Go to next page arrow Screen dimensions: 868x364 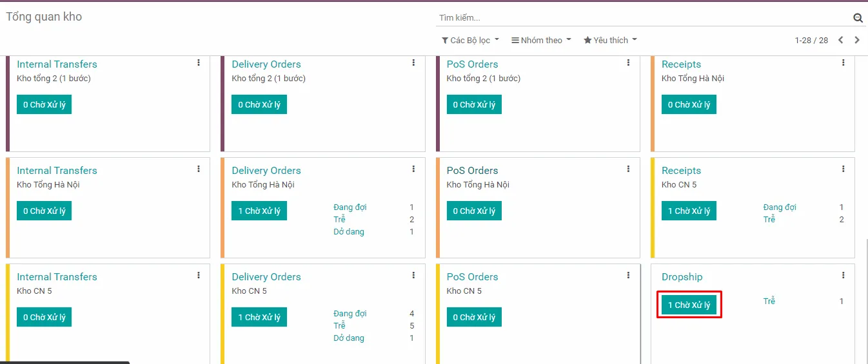[x=857, y=40]
